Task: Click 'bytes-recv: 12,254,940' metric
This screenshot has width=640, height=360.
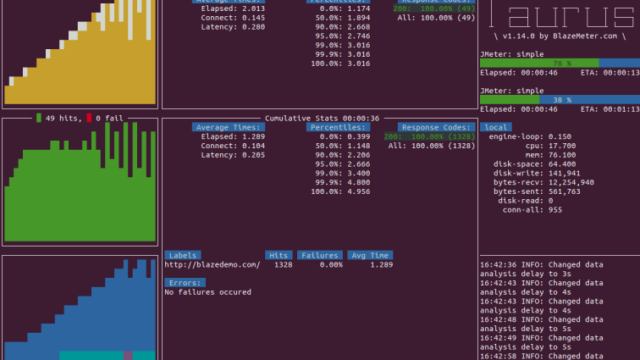Action: pos(544,182)
